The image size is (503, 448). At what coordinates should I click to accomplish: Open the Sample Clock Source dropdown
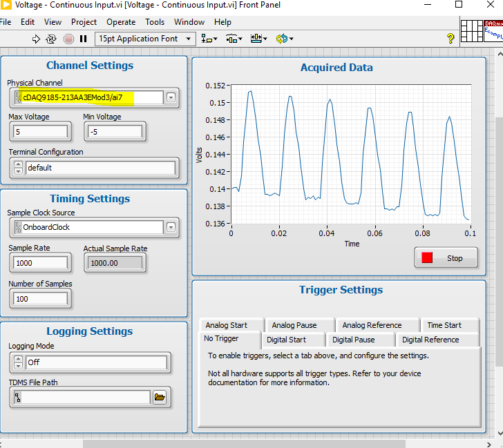(x=171, y=227)
